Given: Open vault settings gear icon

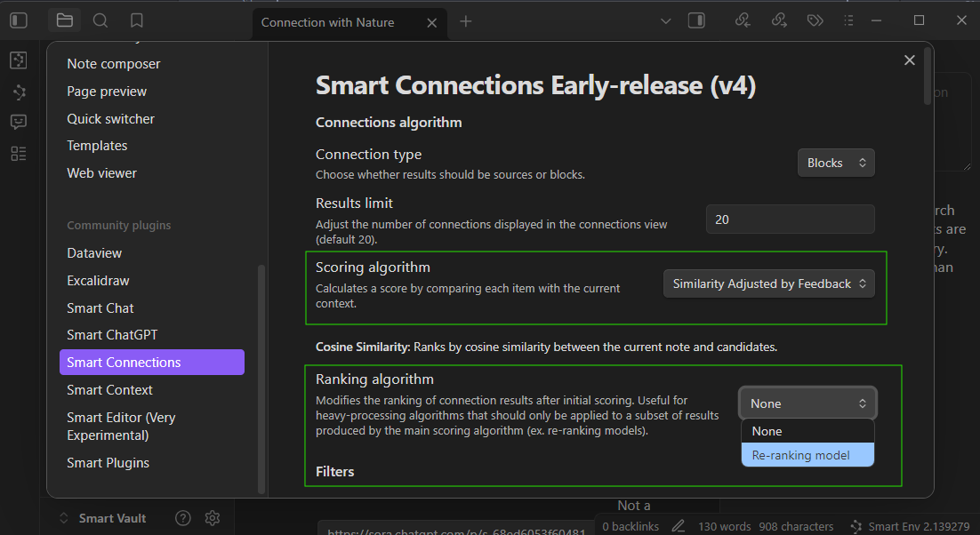Looking at the screenshot, I should coord(212,518).
